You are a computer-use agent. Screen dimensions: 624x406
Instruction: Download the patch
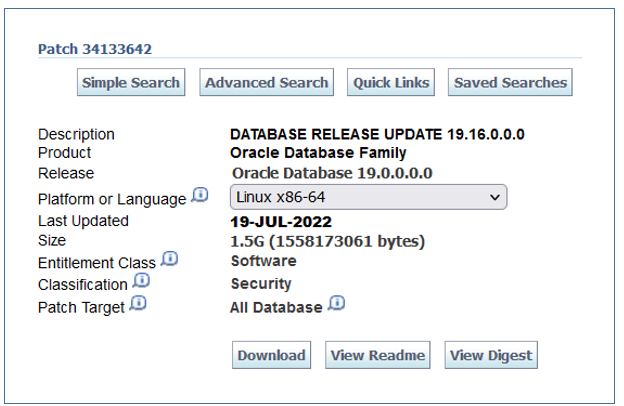[271, 355]
